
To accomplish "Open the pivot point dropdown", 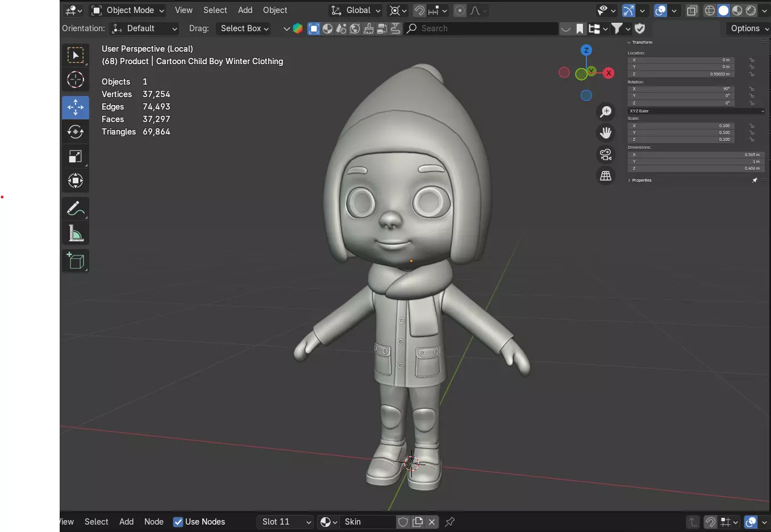I will coord(398,10).
